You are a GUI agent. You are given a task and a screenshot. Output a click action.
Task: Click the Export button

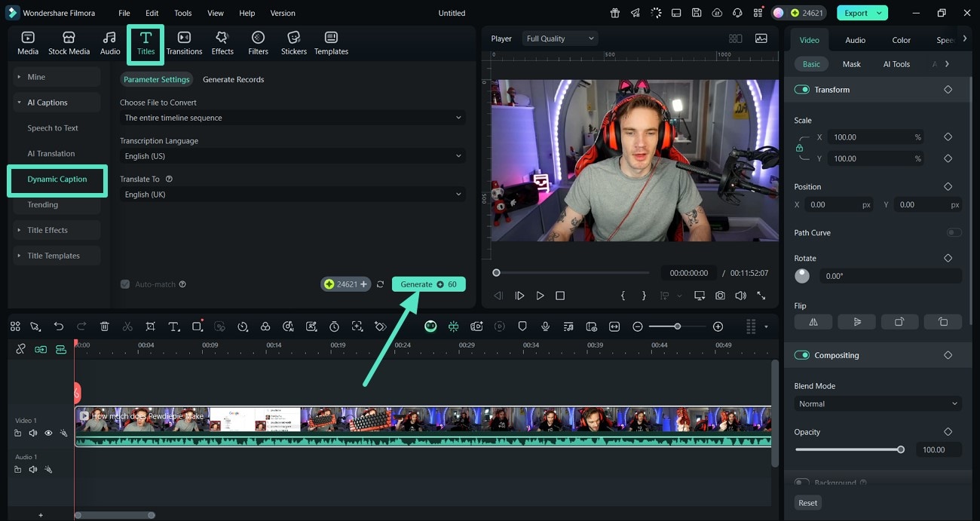862,13
